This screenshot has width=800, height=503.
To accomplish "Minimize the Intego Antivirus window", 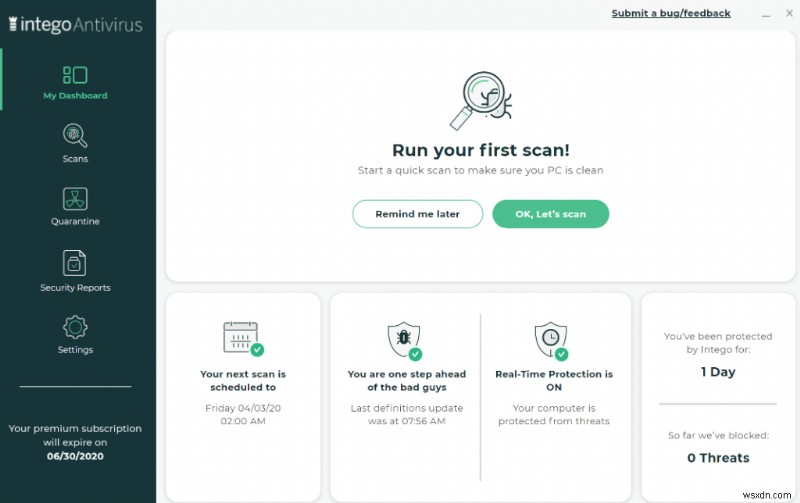I will point(766,14).
